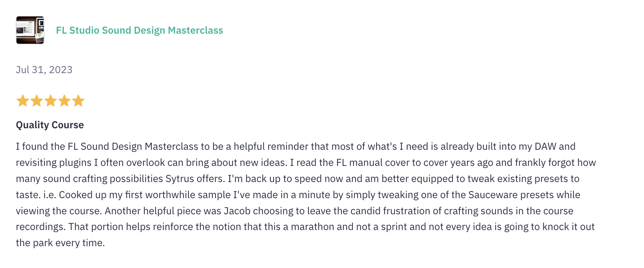Select the fourth rating star

pyautogui.click(x=64, y=101)
